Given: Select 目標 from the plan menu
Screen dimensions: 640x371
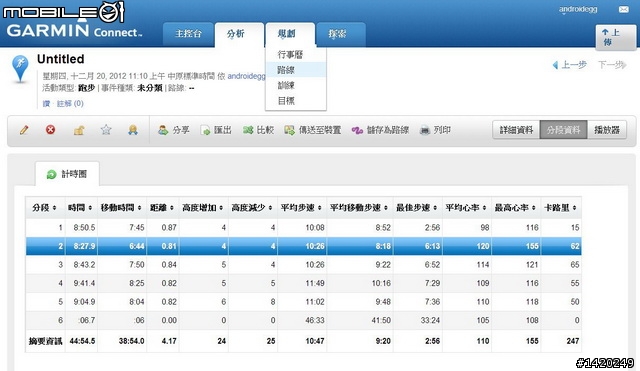Looking at the screenshot, I should [296, 101].
